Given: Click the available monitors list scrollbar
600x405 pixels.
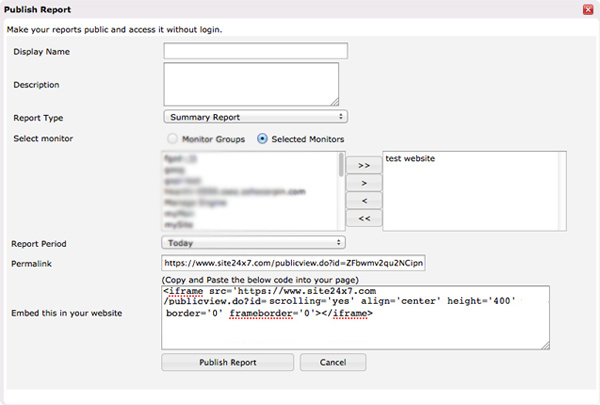Looking at the screenshot, I should (x=341, y=190).
